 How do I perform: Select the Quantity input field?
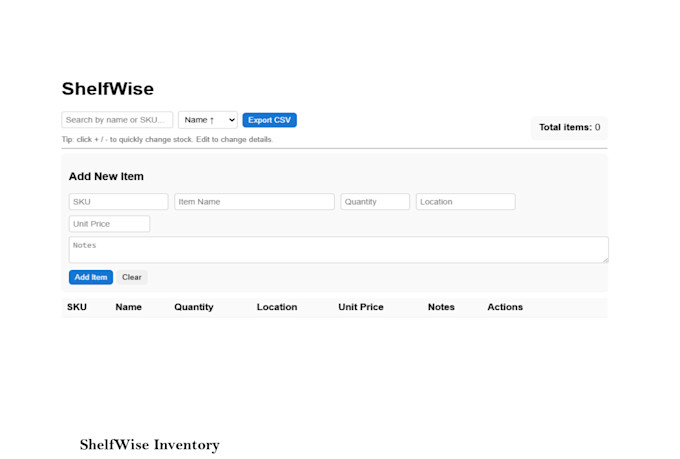pyautogui.click(x=375, y=202)
